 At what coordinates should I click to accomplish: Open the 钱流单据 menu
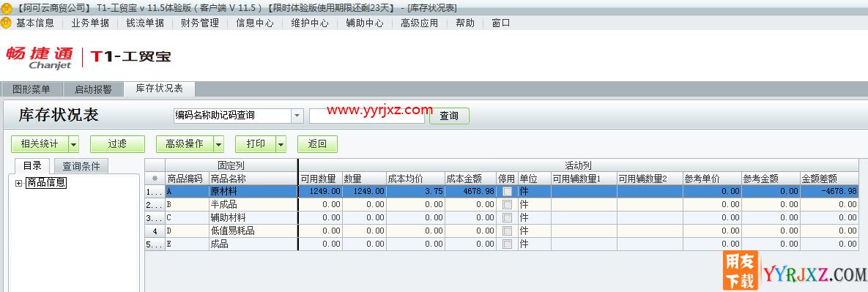(145, 23)
